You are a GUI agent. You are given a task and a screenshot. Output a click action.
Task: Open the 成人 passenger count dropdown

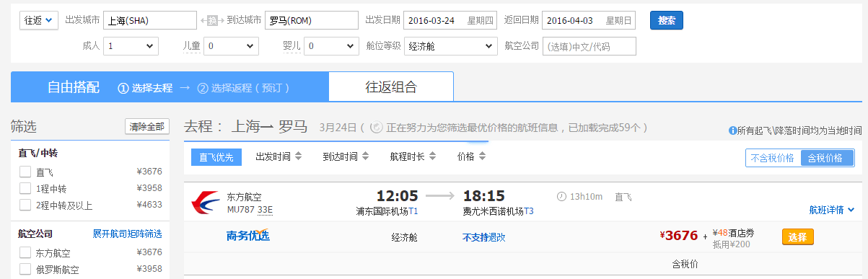tap(131, 46)
